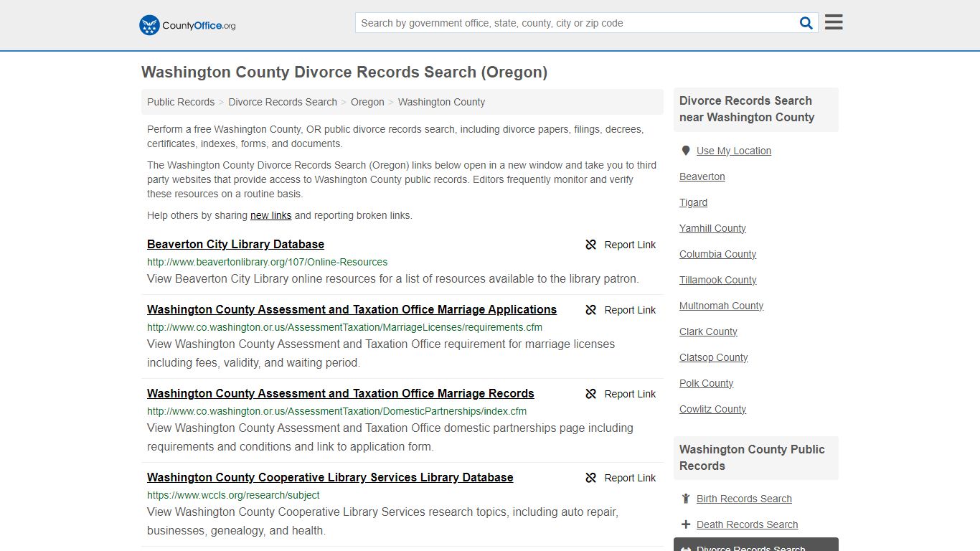Click the page title heading
The height and width of the screenshot is (551, 980).
pos(344,72)
